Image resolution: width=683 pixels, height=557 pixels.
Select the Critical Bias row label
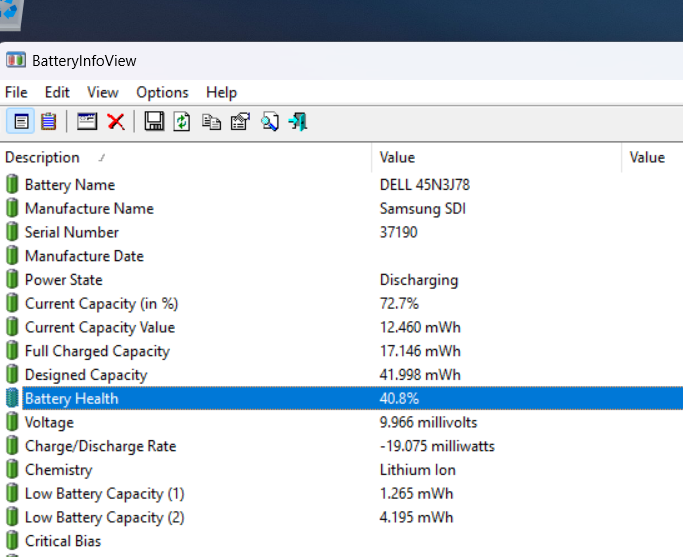[x=63, y=541]
